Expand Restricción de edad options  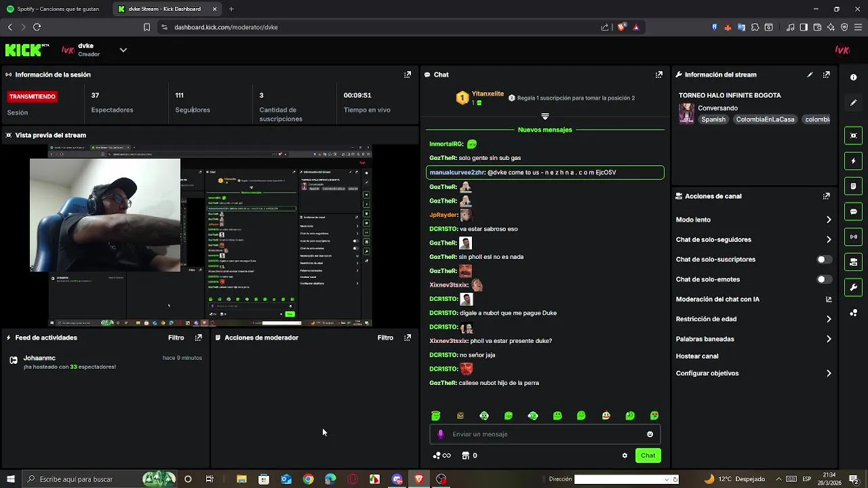[x=829, y=319]
